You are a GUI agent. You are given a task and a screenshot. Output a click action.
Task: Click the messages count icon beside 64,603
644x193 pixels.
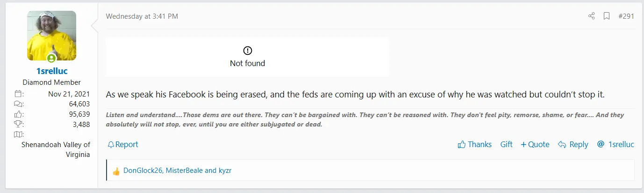click(x=19, y=104)
